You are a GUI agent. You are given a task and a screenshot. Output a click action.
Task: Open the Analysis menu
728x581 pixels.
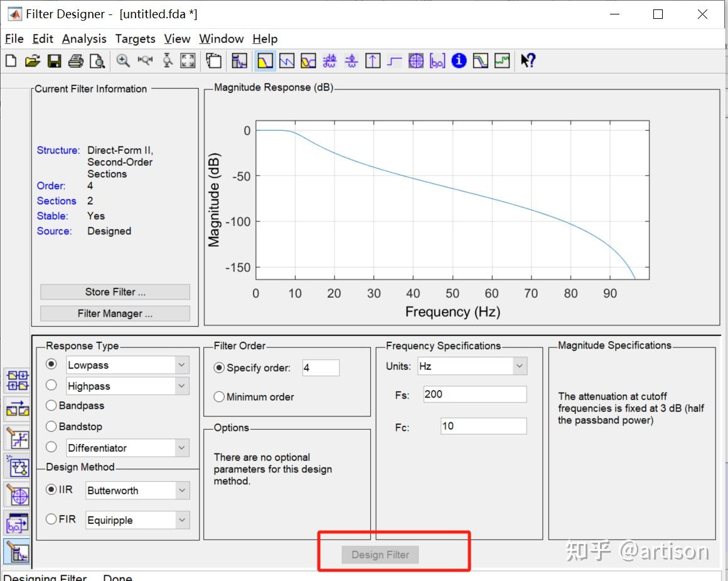pos(84,38)
